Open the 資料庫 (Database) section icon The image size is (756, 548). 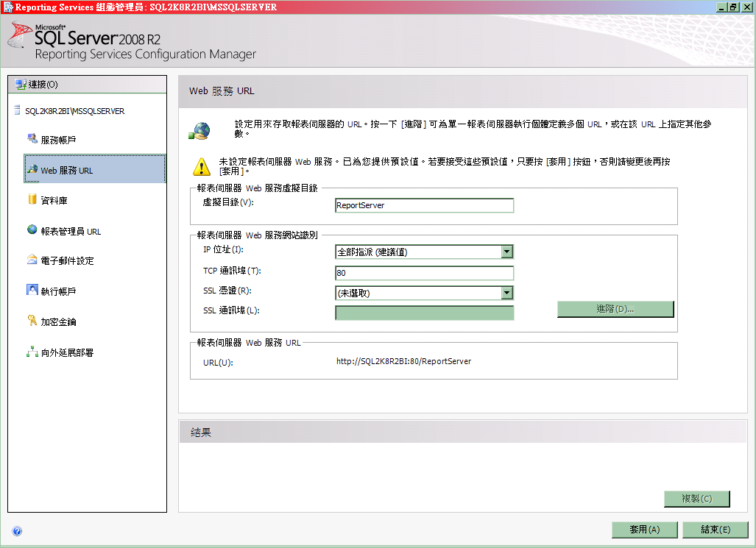tap(32, 199)
